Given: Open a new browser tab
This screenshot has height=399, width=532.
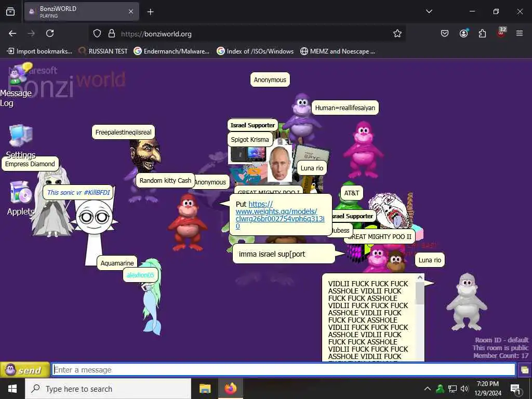Looking at the screenshot, I should (x=150, y=12).
